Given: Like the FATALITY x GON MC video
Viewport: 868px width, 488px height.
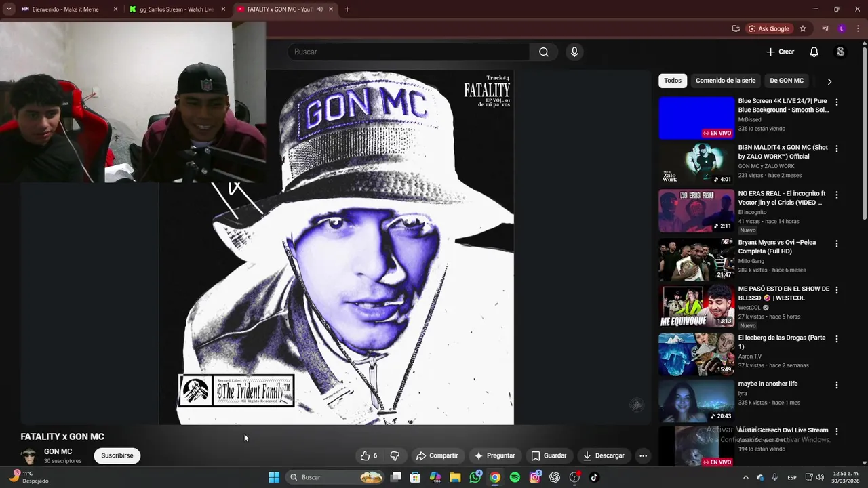Looking at the screenshot, I should coord(369,455).
